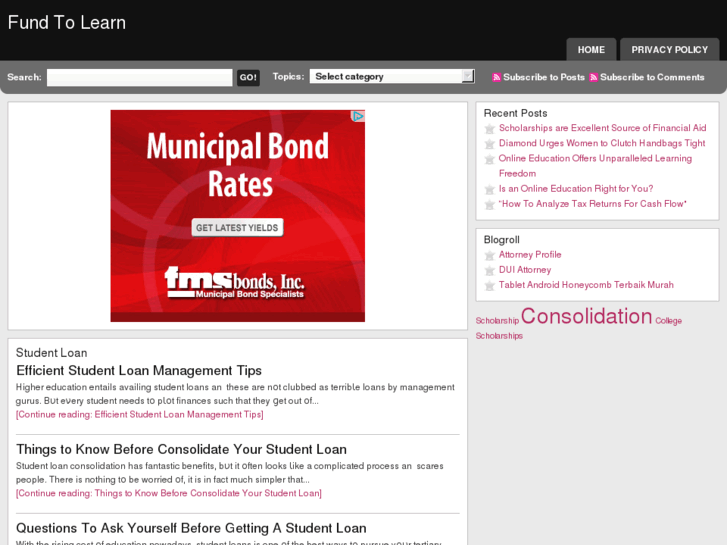Viewport: 727px width, 545px height.
Task: Click the Consolidation tag in tag cloud
Action: (587, 316)
